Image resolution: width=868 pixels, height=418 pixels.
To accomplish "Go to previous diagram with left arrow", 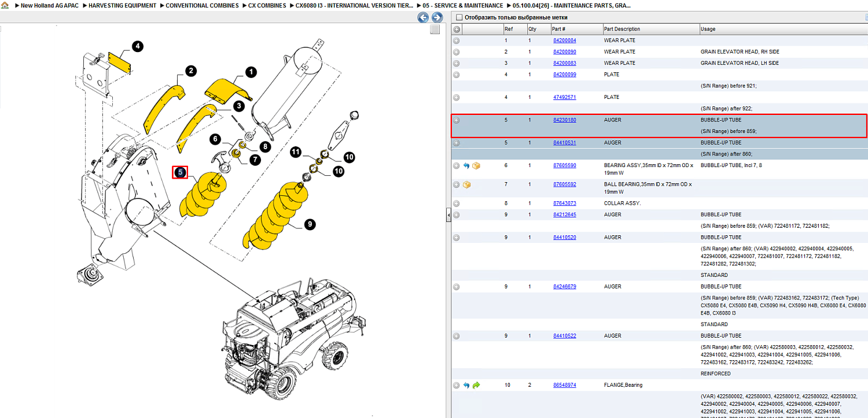I will [424, 18].
